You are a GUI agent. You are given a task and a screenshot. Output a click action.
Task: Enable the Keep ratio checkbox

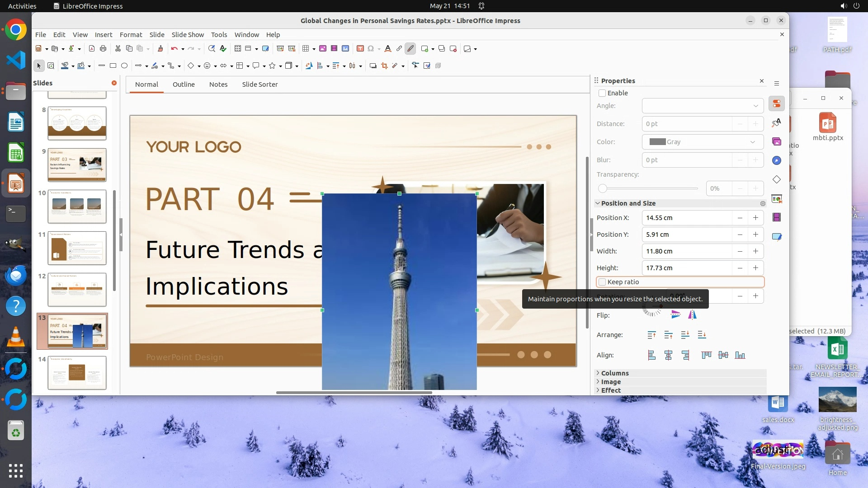tap(602, 282)
